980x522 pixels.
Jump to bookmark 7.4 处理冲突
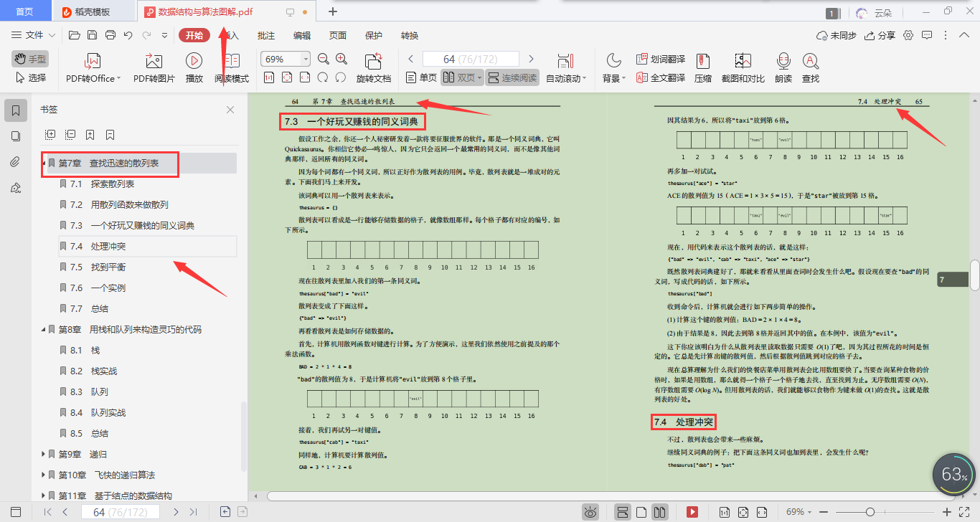[146, 246]
